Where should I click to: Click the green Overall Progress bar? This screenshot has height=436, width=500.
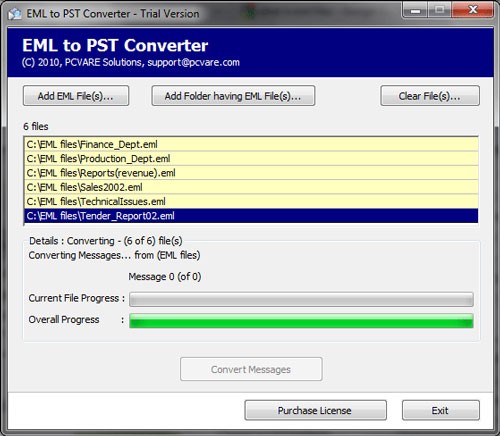point(301,321)
